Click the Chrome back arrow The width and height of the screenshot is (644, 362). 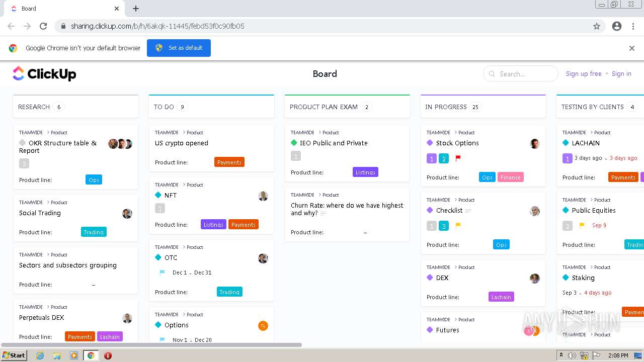(11, 26)
